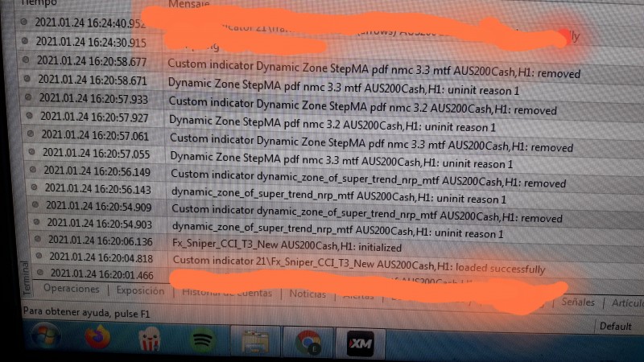Screen dimensions: 644x362
Task: Switch to Chrome in the taskbar
Action: pyautogui.click(x=308, y=343)
